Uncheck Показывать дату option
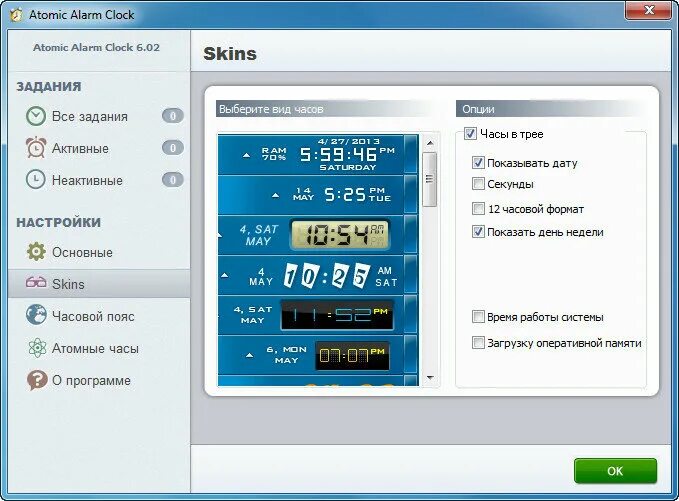The height and width of the screenshot is (501, 679). tap(478, 163)
